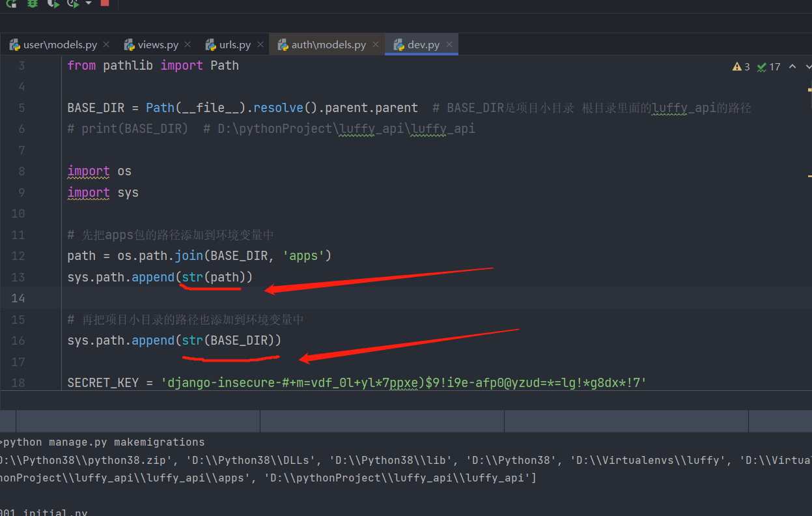Viewport: 812px width, 516px height.
Task: Click the BASE_DIR comment ending in 'luffy_api的路径'
Action: pyautogui.click(x=592, y=107)
